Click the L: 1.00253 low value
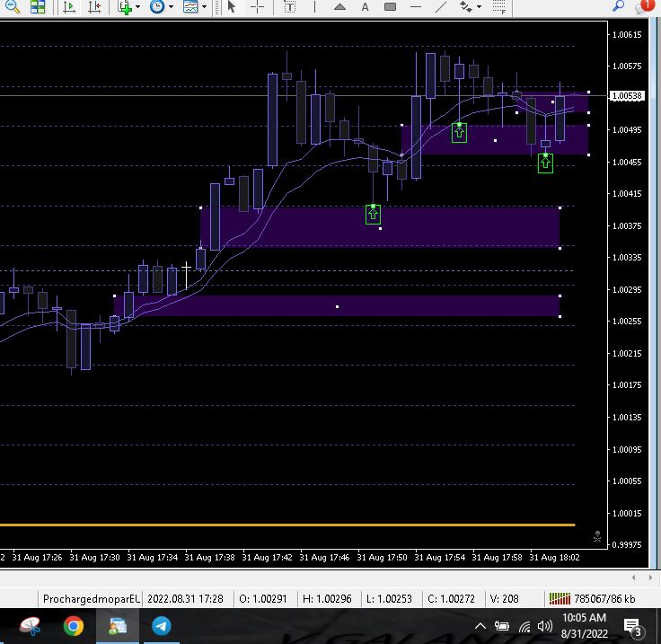Viewport: 661px width, 644px height. [x=391, y=598]
